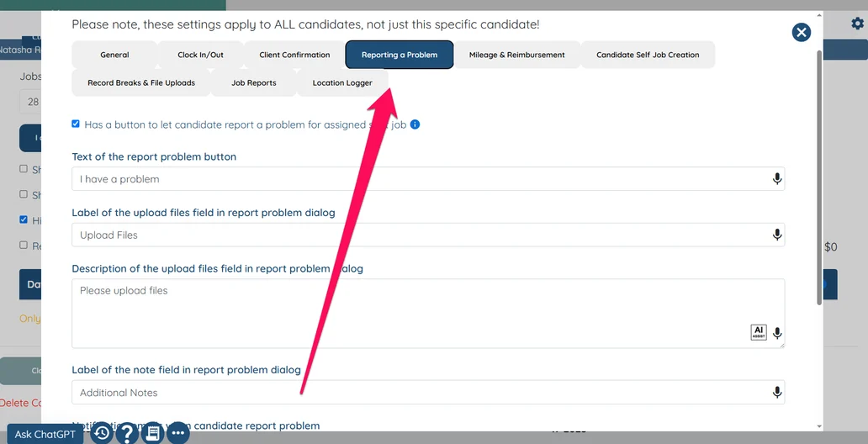Open the history clock icon in bottom bar
Viewport: 868px width, 444px height.
pos(102,434)
